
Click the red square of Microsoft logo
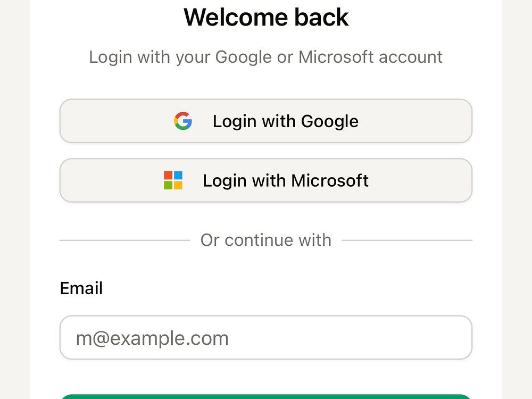coord(168,176)
